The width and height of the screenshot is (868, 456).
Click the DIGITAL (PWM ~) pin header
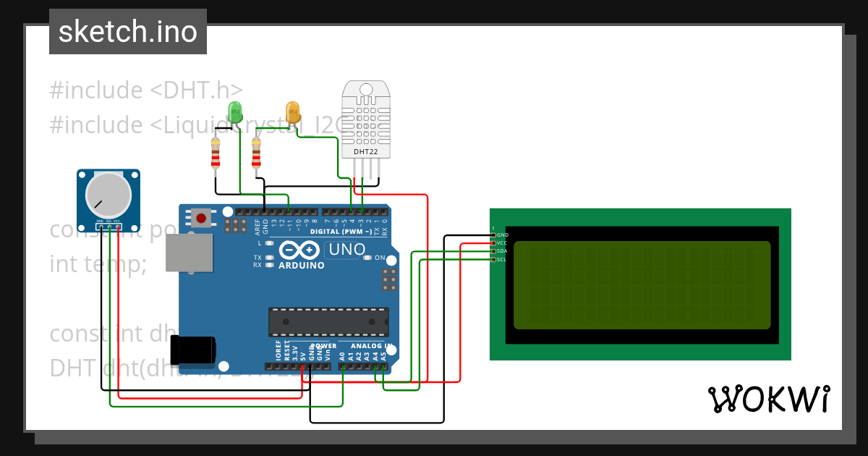click(311, 214)
